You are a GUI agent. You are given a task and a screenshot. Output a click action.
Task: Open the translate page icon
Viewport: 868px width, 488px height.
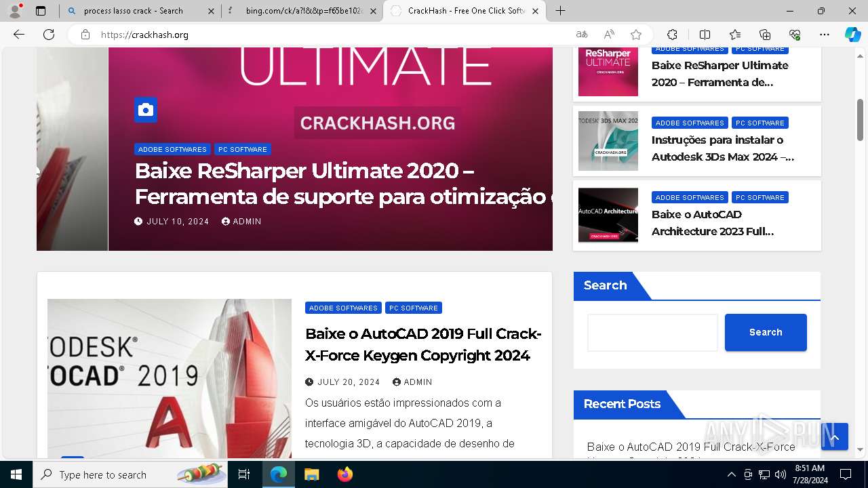tap(582, 35)
